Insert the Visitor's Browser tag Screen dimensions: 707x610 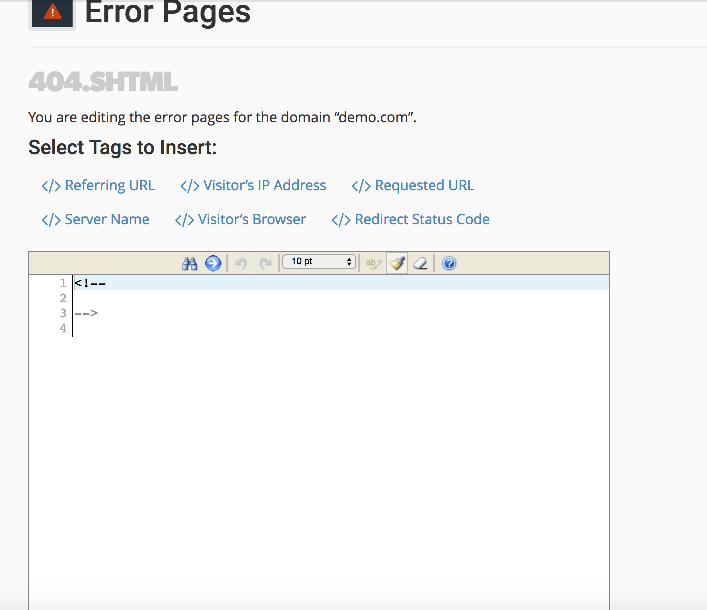coord(240,219)
